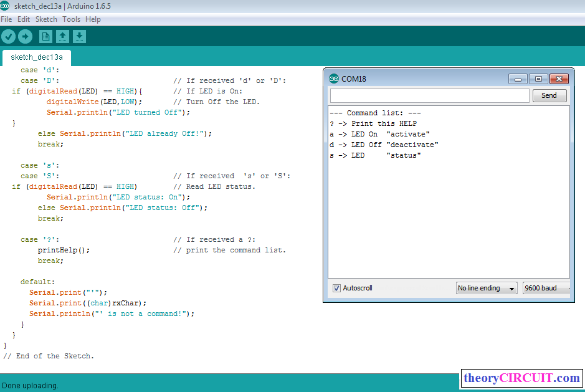Image resolution: width=585 pixels, height=392 pixels.
Task: Open the Help menu
Action: point(93,19)
